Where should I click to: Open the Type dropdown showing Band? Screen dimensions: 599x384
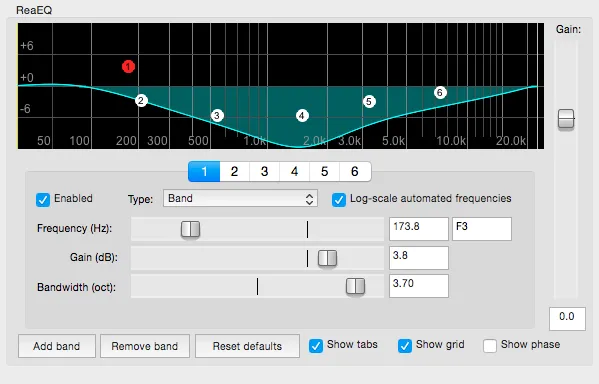[240, 199]
